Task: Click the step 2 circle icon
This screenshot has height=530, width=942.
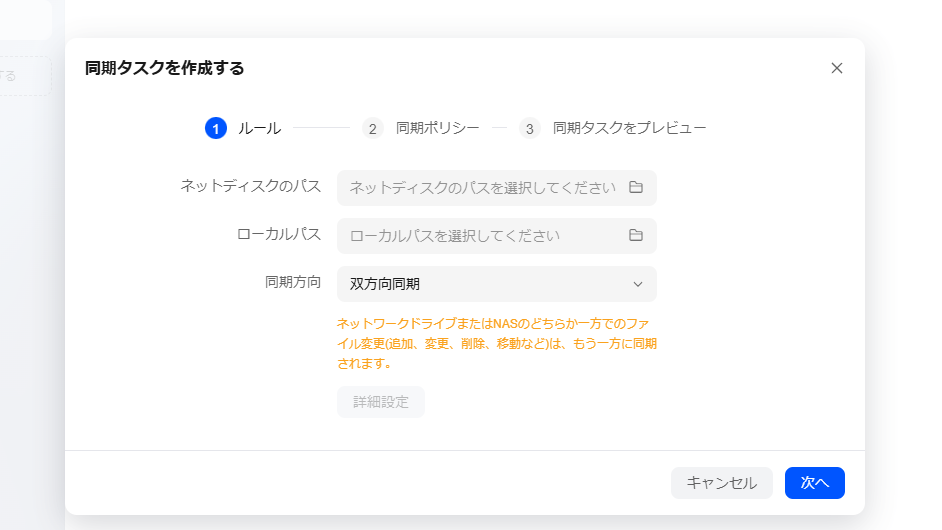Action: (x=372, y=128)
